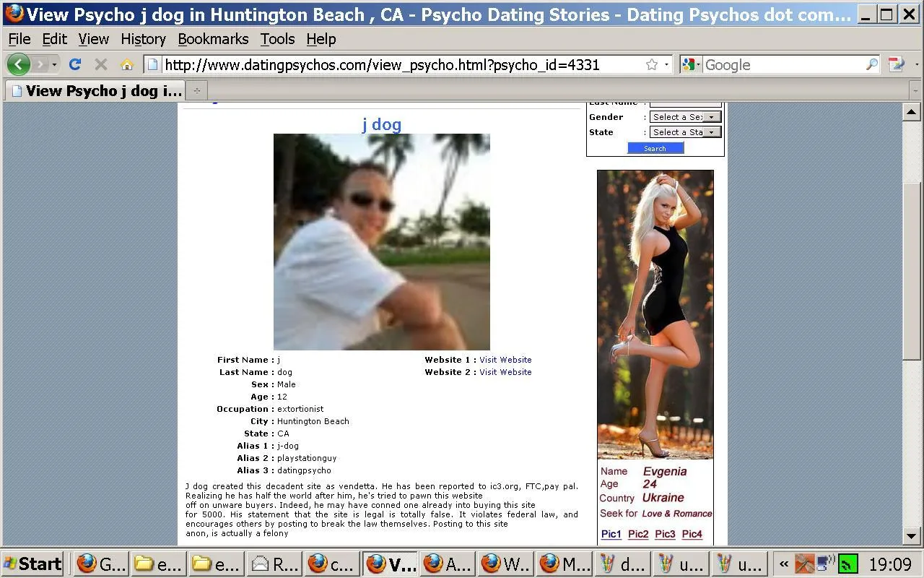The image size is (924, 578).
Task: Click the Stop loading X icon
Action: click(x=101, y=64)
